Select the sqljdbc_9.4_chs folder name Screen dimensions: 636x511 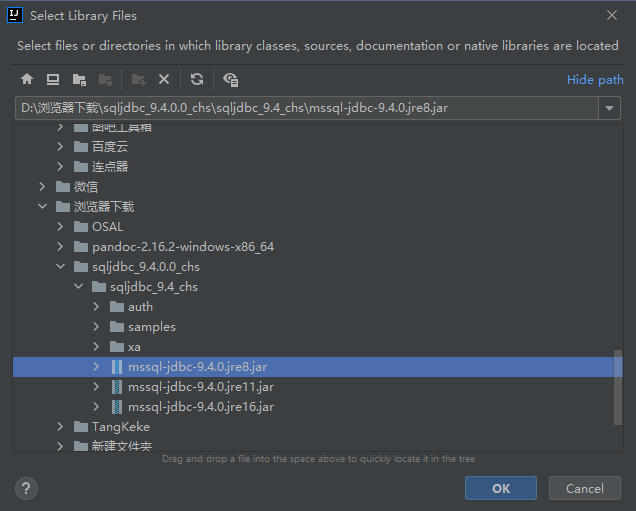[x=154, y=287]
